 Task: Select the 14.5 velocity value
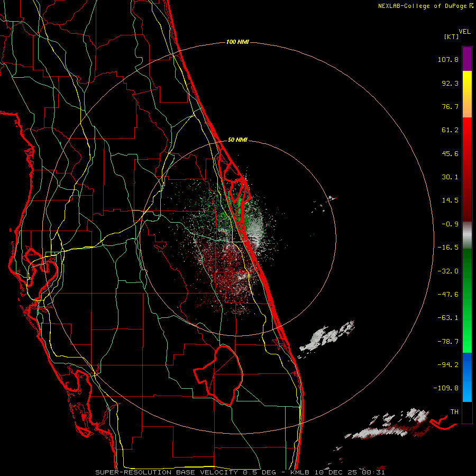point(450,200)
